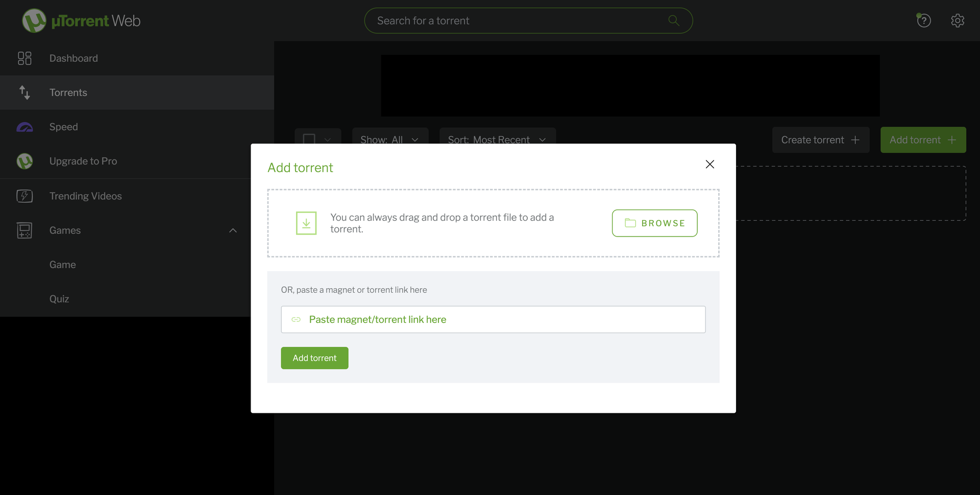Viewport: 980px width, 495px height.
Task: Select the Game item in sidebar
Action: (x=62, y=264)
